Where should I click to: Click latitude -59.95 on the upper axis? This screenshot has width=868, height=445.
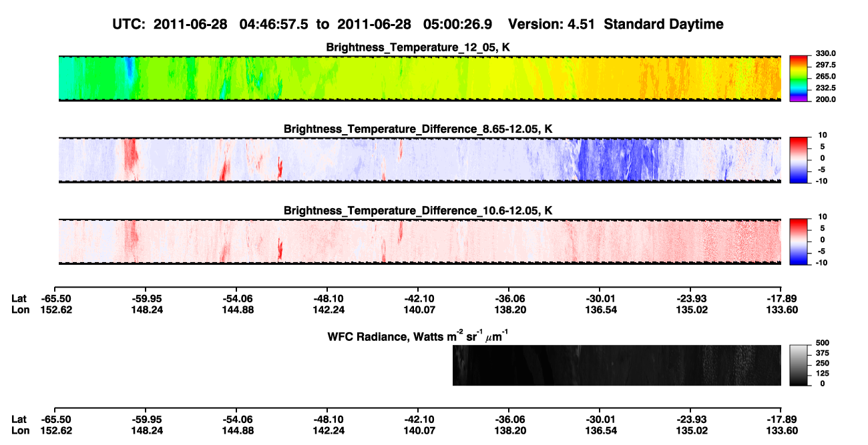(146, 299)
